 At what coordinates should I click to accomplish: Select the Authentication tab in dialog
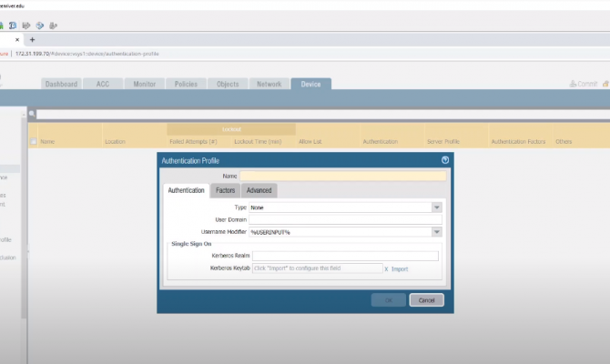(x=186, y=190)
